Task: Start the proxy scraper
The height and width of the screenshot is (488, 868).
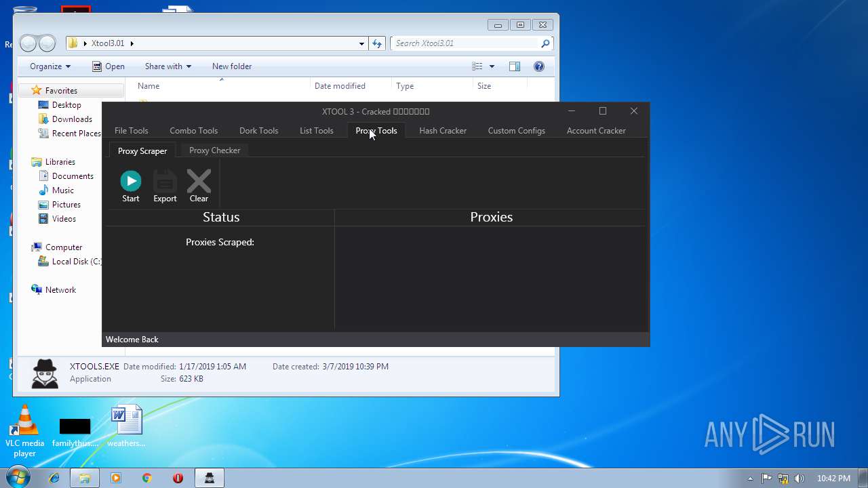Action: [131, 186]
